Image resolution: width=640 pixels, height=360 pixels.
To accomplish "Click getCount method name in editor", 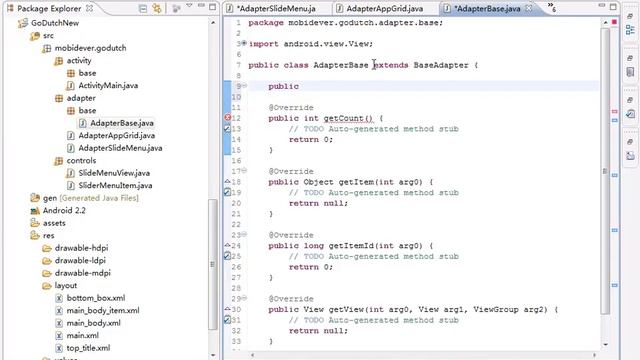I will [348, 118].
